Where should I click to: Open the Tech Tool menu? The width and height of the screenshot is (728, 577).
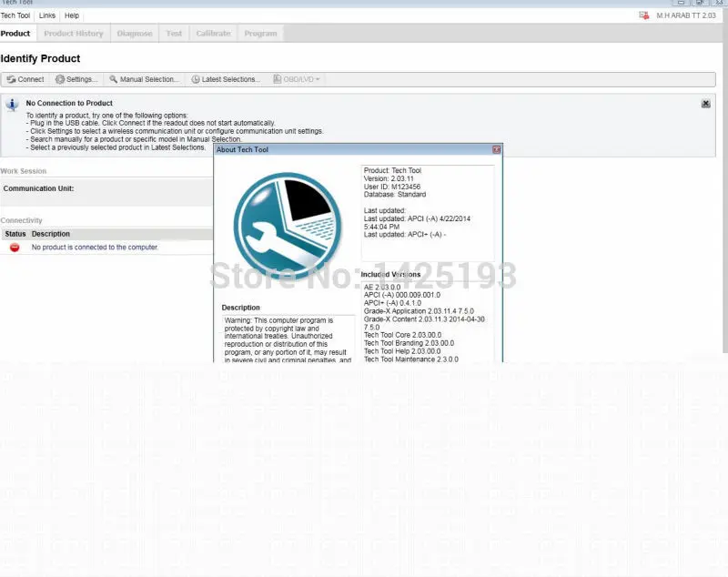pos(15,15)
